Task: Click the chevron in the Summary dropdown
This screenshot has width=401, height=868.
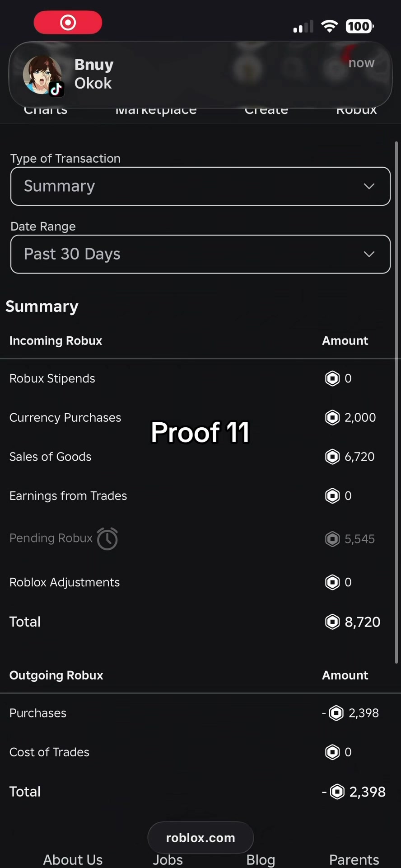Action: point(369,186)
